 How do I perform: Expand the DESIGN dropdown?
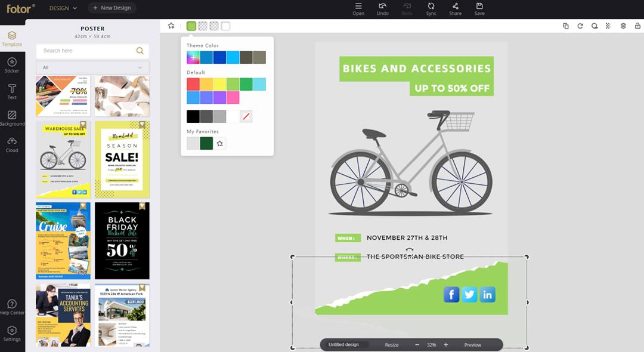click(x=63, y=8)
